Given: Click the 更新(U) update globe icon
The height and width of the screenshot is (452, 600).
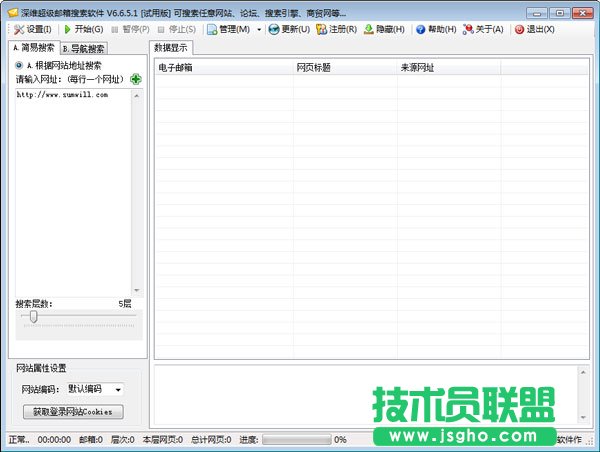Looking at the screenshot, I should pyautogui.click(x=274, y=29).
